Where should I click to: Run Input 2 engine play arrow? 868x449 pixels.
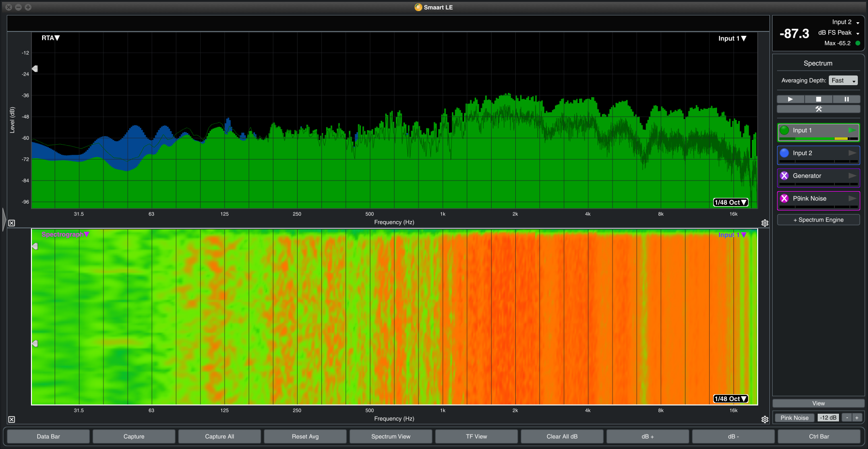click(852, 153)
